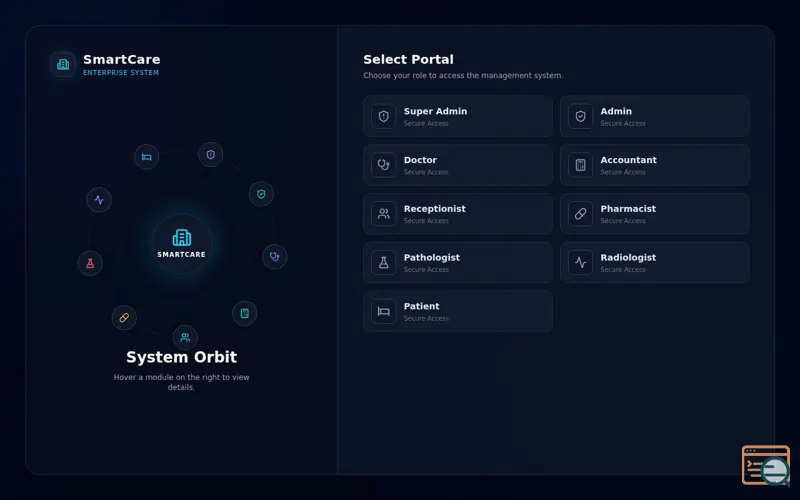Image resolution: width=800 pixels, height=500 pixels.
Task: Click the Radiologist pulse icon
Action: [581, 263]
